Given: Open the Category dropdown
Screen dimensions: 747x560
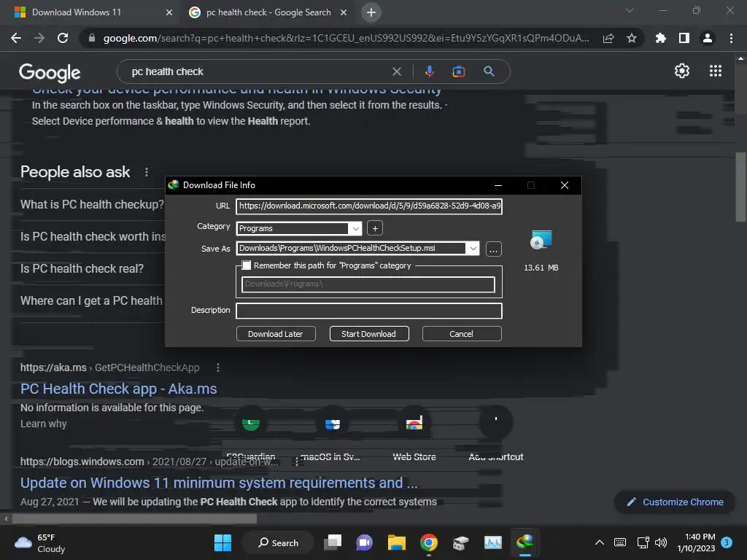Looking at the screenshot, I should point(355,228).
